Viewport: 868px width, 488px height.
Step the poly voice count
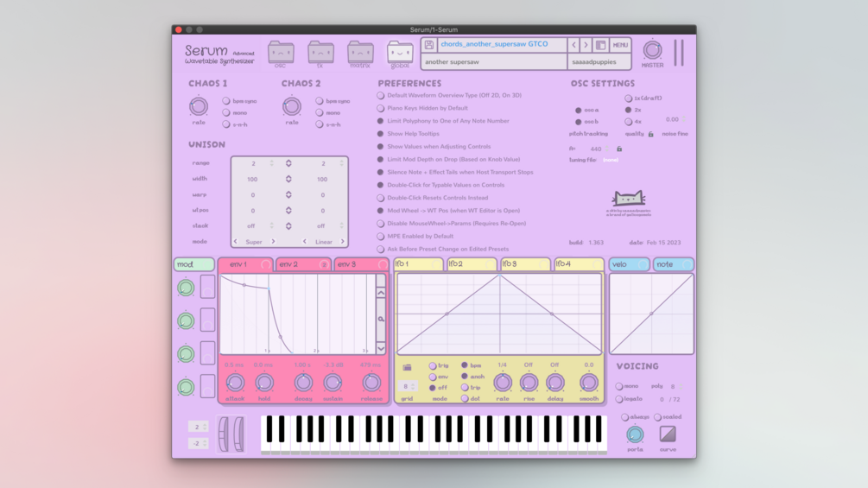tap(681, 386)
